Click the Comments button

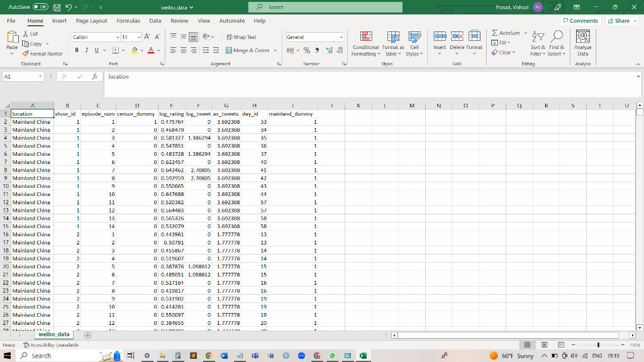[580, 21]
